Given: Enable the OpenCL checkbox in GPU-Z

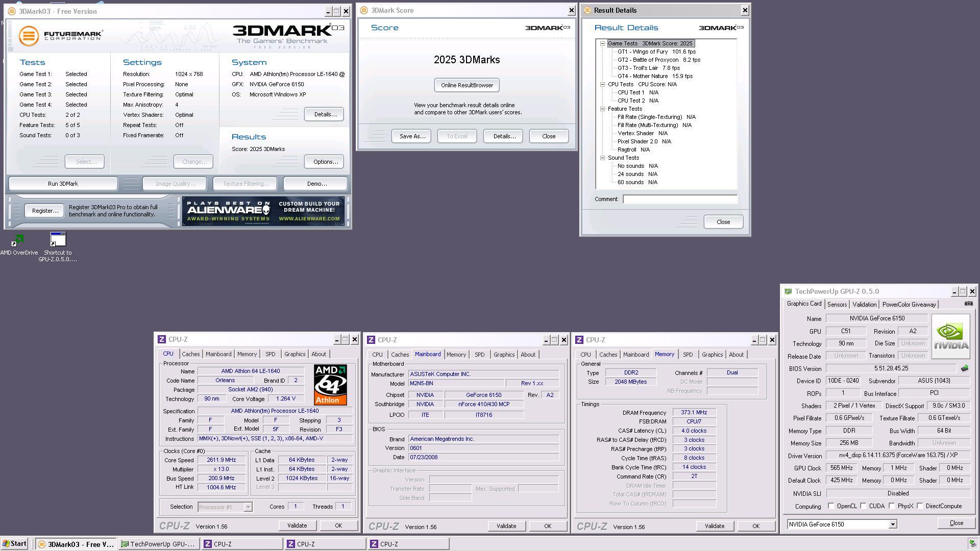Looking at the screenshot, I should [x=831, y=506].
